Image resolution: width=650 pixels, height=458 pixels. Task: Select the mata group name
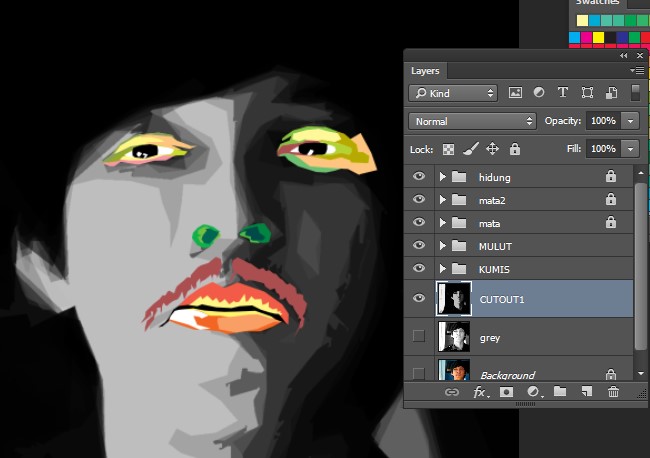point(489,224)
